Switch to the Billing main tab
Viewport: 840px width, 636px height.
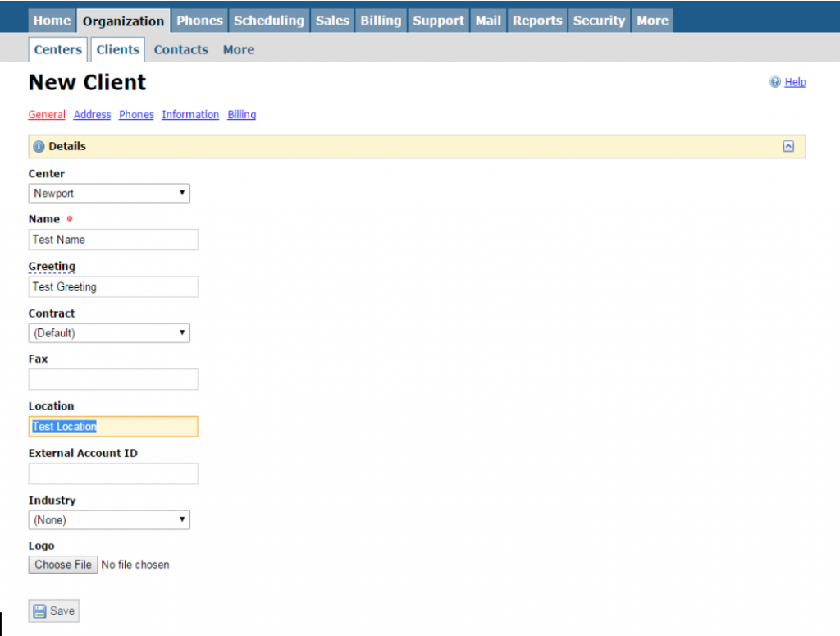coord(381,21)
